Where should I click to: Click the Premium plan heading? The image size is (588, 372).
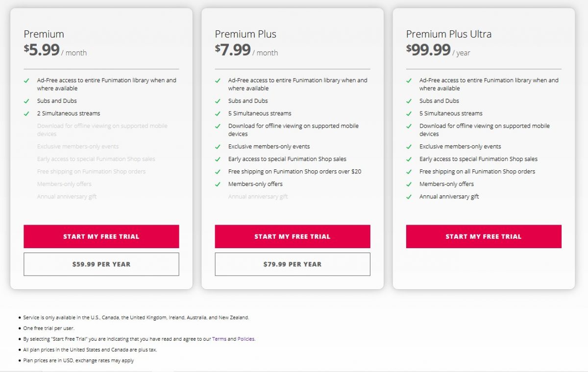(x=44, y=34)
